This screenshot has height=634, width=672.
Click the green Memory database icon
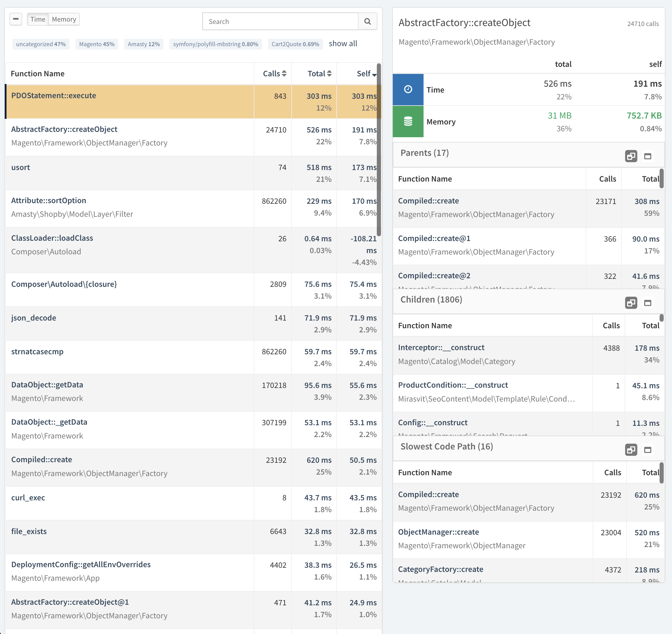pyautogui.click(x=408, y=121)
